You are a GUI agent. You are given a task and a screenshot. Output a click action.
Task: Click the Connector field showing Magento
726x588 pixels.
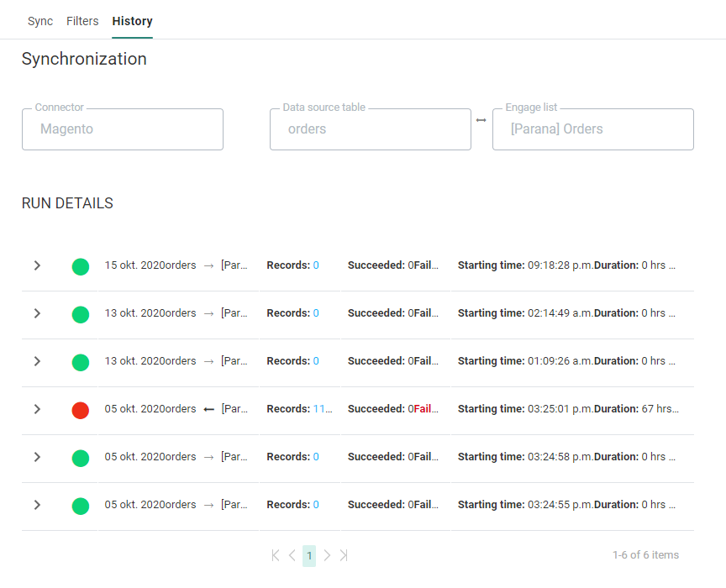[123, 129]
